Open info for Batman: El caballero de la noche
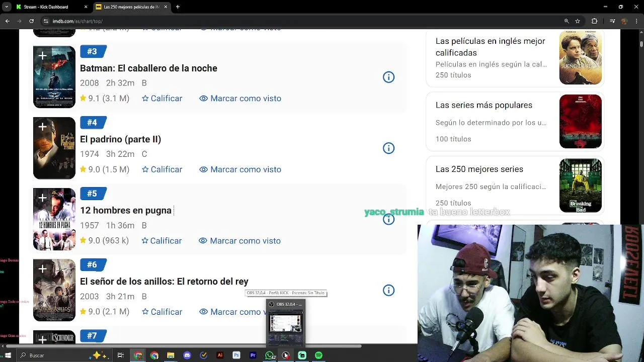The height and width of the screenshot is (362, 644). click(388, 77)
